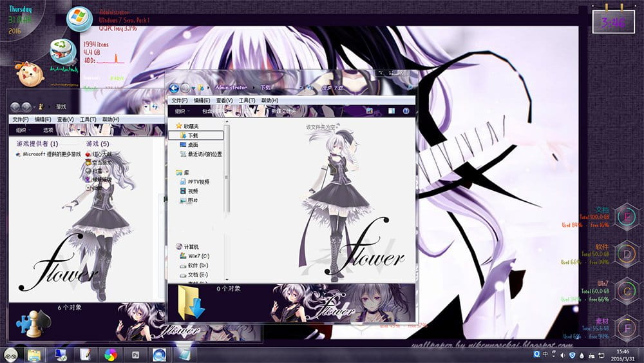Open drive C hexagon gadget

pos(627,291)
